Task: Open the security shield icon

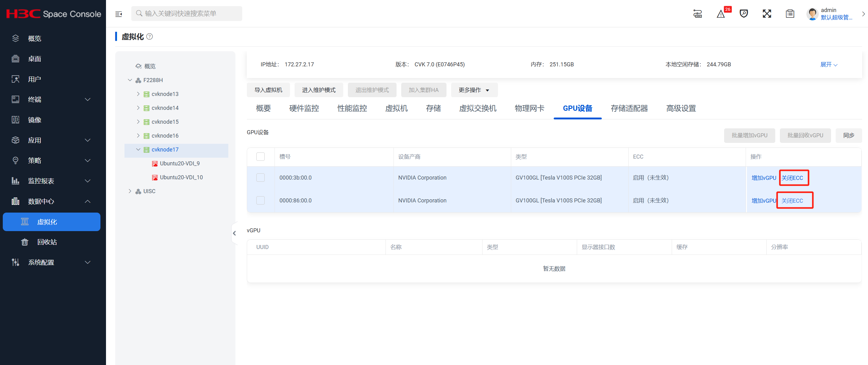Action: [744, 14]
